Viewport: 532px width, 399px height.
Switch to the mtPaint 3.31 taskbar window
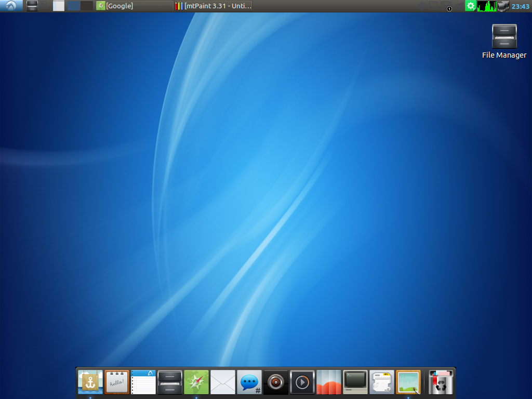(x=214, y=6)
